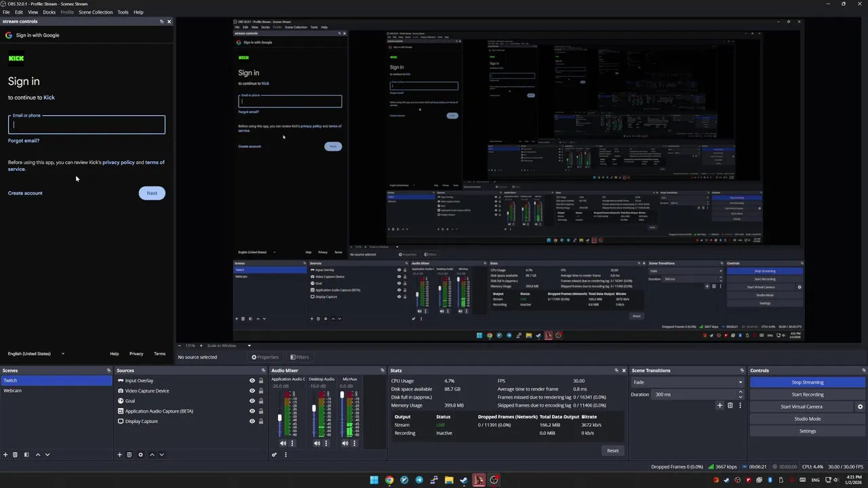The image size is (868, 488).
Task: Reset stats with Reset button
Action: 612,451
